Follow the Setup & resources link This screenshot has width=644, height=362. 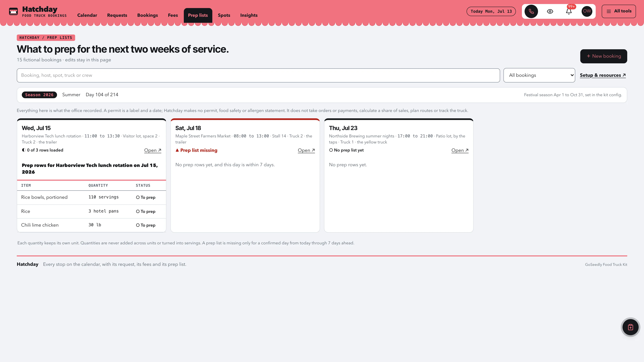603,75
